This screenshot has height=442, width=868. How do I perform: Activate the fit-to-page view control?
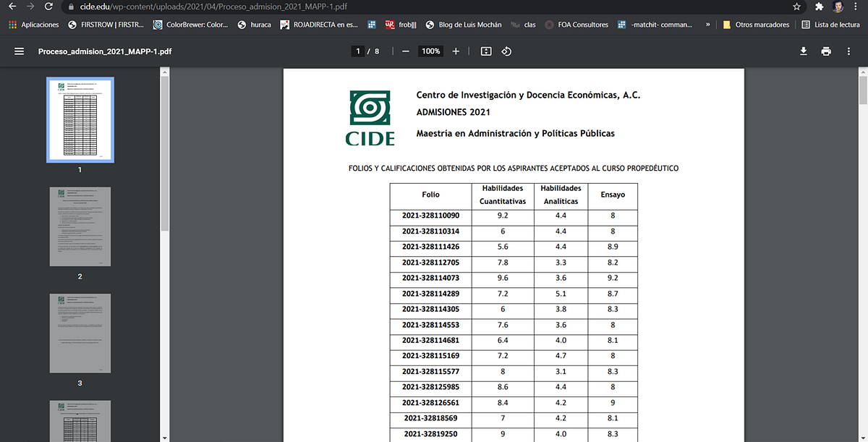(x=486, y=51)
